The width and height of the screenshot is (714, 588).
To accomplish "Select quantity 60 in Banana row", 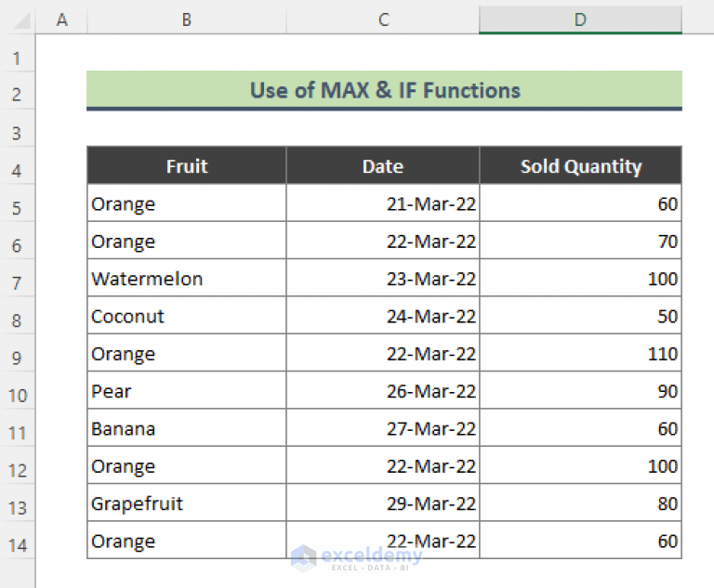I will coord(580,428).
